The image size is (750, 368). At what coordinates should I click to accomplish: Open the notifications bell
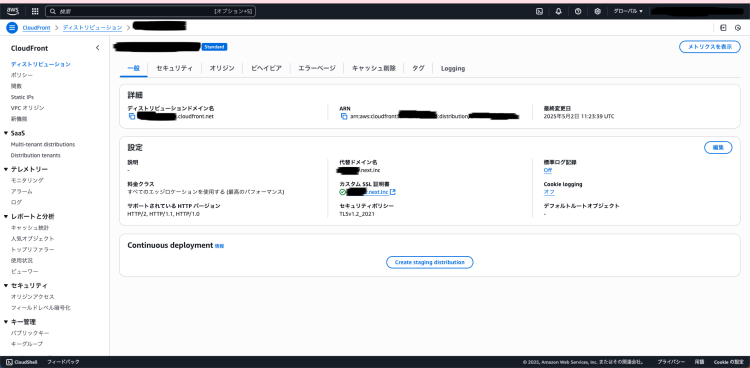(x=558, y=11)
